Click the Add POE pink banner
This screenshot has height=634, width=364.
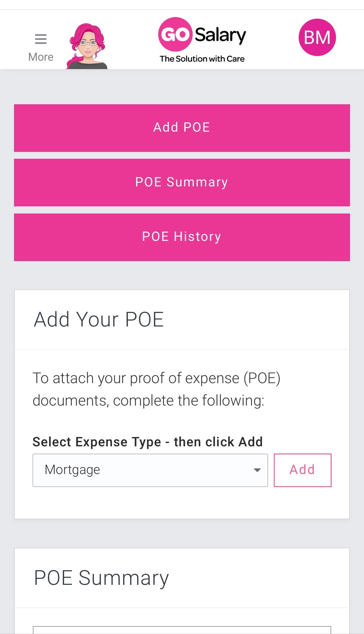182,127
